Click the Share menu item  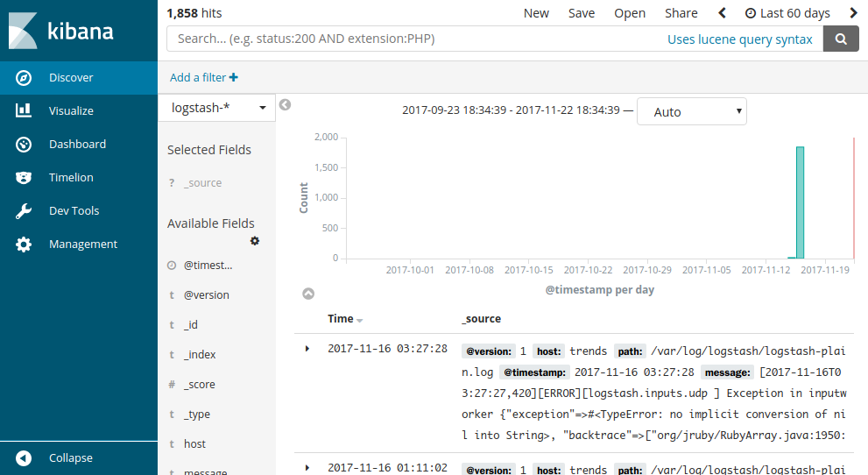[x=681, y=13]
